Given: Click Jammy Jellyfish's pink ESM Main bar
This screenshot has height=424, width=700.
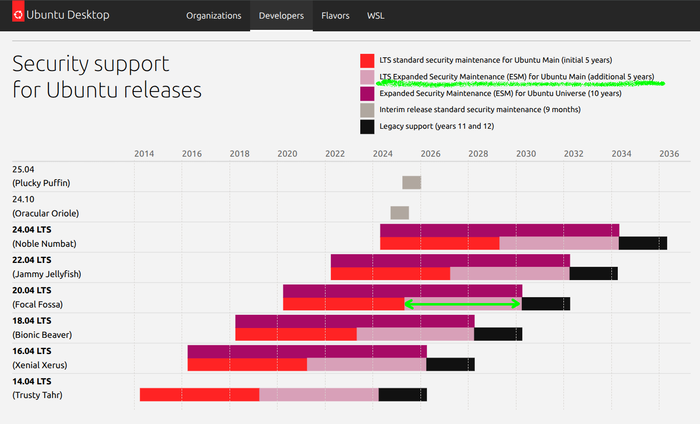Looking at the screenshot, I should 510,274.
